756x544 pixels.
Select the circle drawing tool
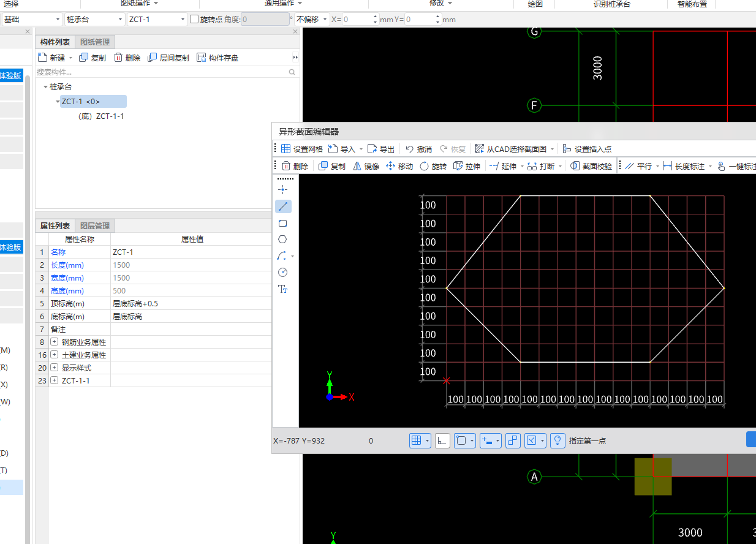pyautogui.click(x=282, y=273)
